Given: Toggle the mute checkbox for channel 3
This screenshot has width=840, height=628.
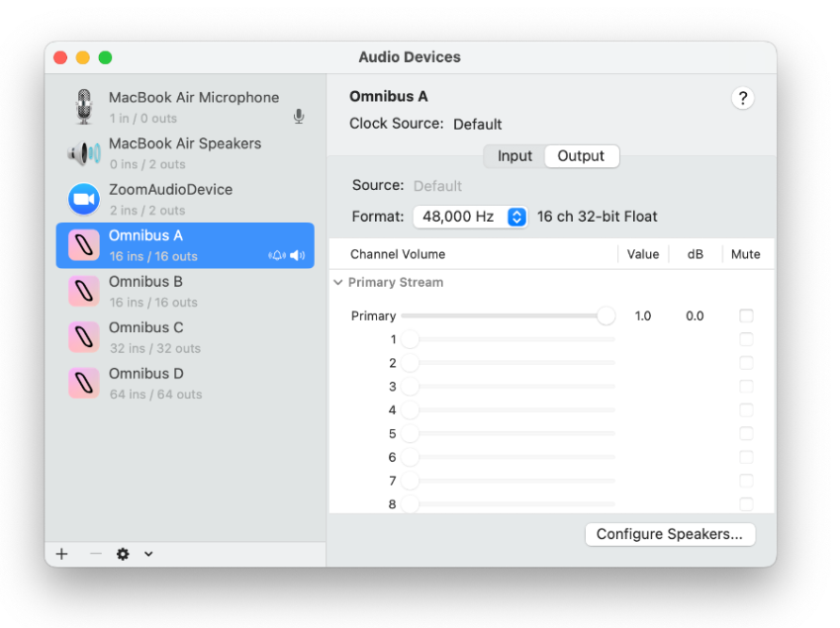Looking at the screenshot, I should 746,387.
